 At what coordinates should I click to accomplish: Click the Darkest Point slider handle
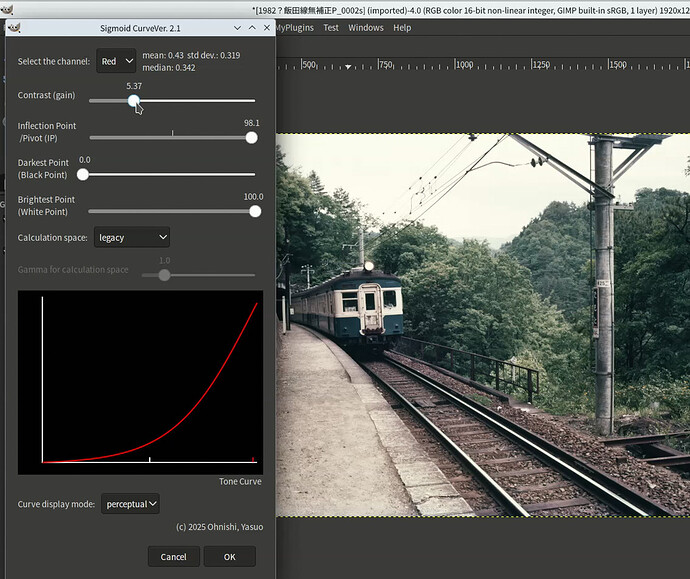click(x=83, y=174)
